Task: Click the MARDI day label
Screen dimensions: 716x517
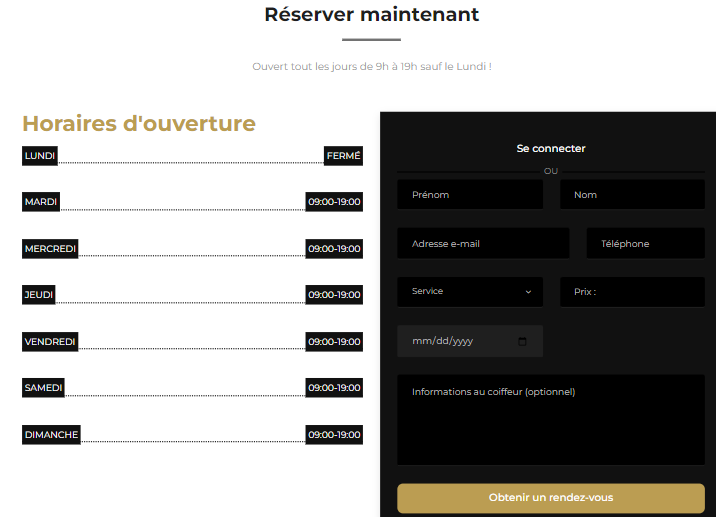Action: tap(41, 202)
